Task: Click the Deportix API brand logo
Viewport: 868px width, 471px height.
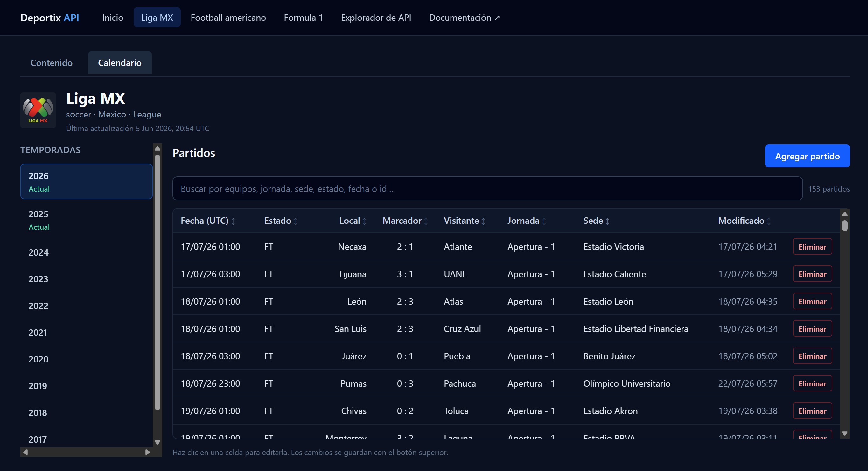Action: [x=50, y=18]
